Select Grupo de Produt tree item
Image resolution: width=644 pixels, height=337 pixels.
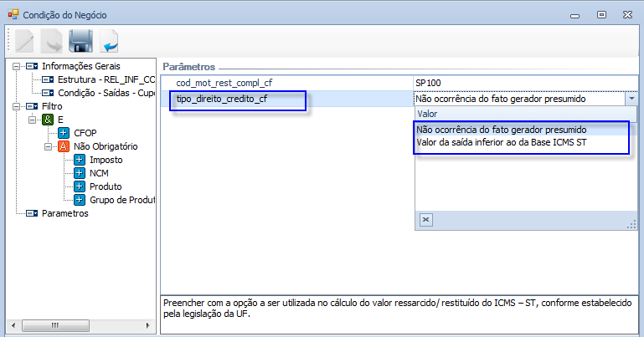tap(122, 200)
